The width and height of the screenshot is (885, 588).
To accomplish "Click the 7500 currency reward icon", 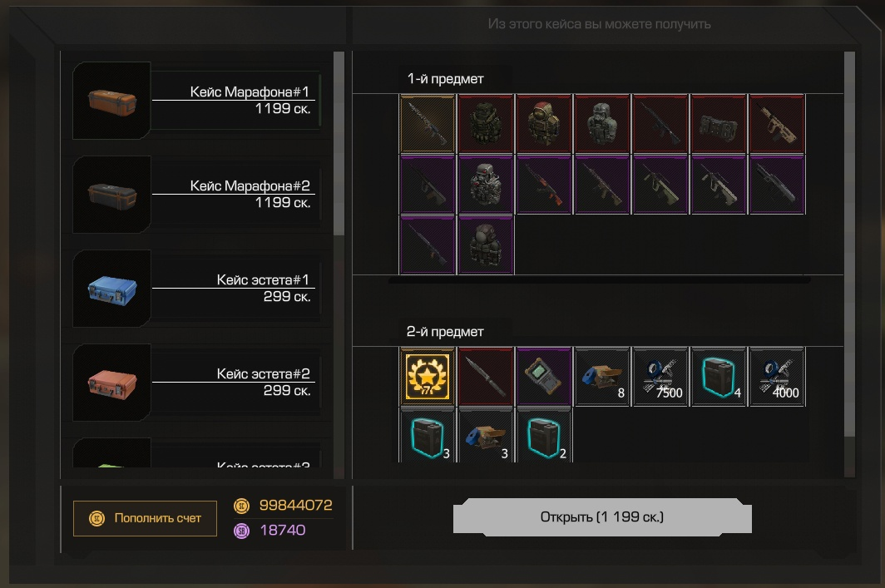I will click(660, 377).
